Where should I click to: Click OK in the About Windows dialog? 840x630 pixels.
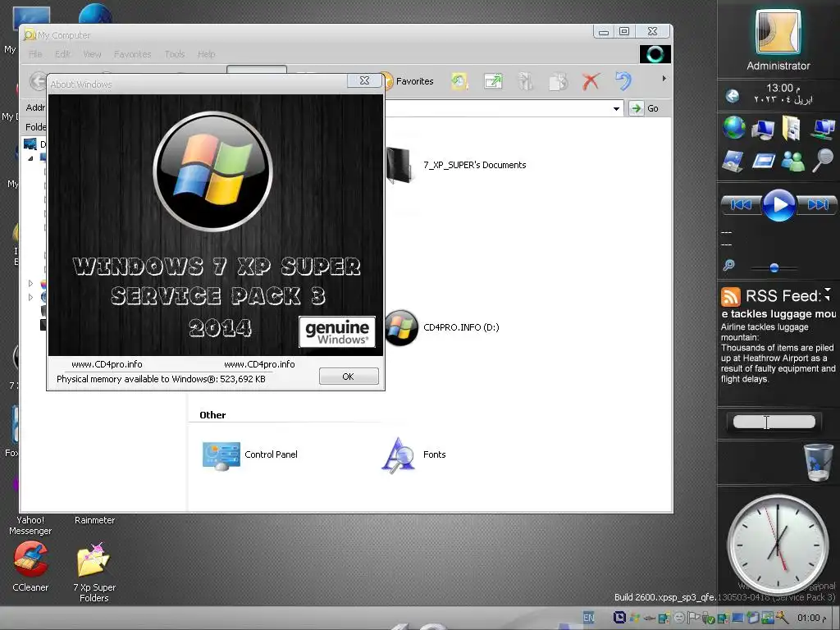(349, 377)
